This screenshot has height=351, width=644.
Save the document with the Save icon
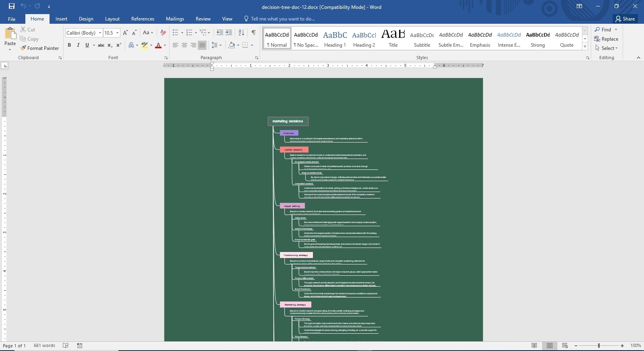(11, 6)
